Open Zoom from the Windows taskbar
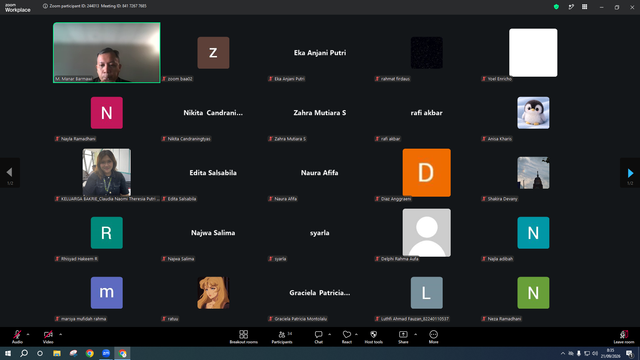Viewport: 640px width, 360px height. [x=106, y=353]
